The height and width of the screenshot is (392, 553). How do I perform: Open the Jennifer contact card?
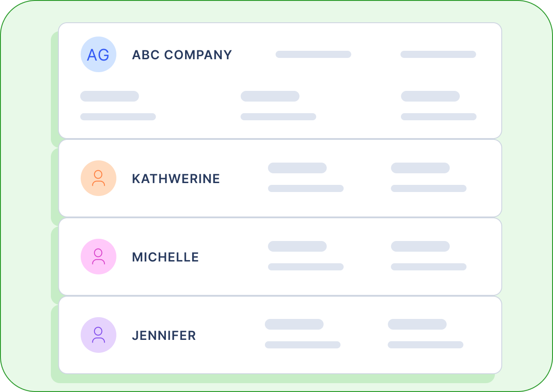coord(280,335)
